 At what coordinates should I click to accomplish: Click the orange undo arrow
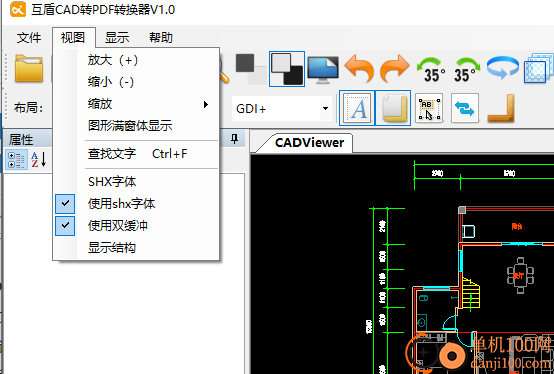click(x=359, y=69)
